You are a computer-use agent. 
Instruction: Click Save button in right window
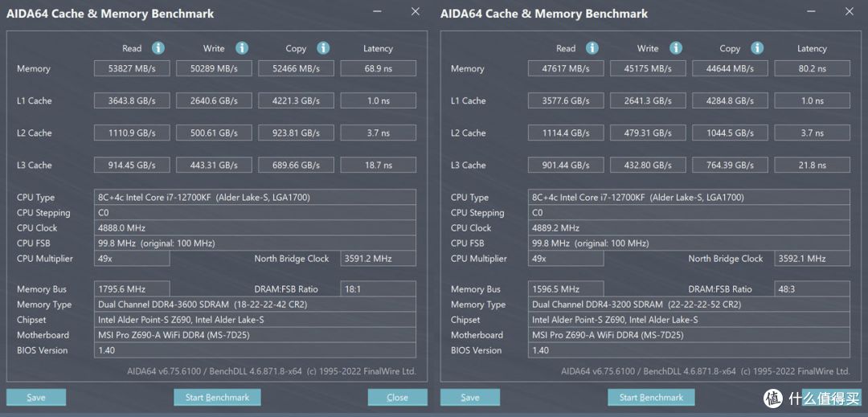[470, 397]
